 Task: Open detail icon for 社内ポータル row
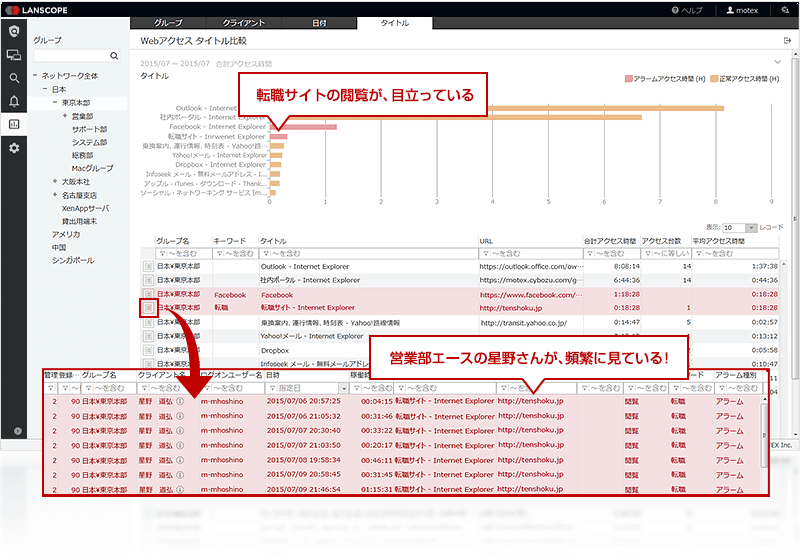[x=148, y=280]
